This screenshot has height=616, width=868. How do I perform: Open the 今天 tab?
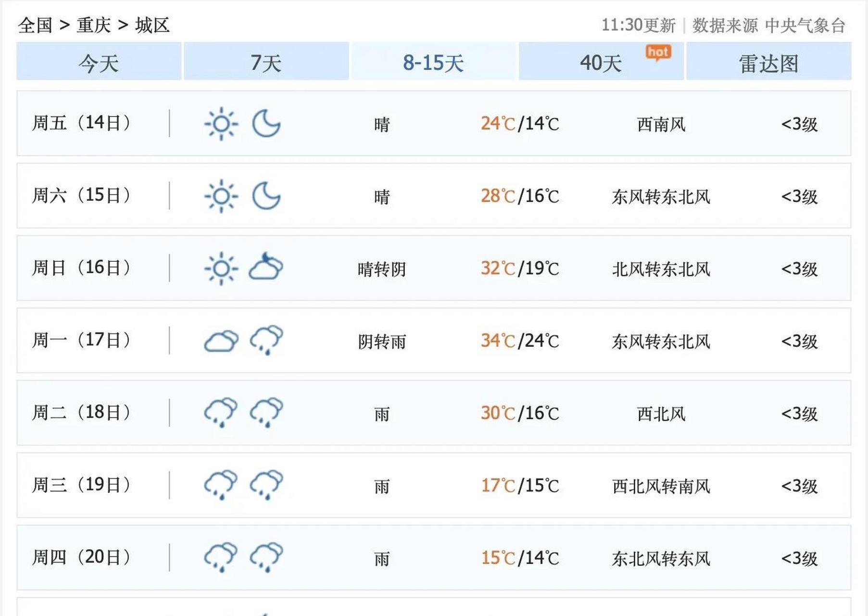coord(99,62)
